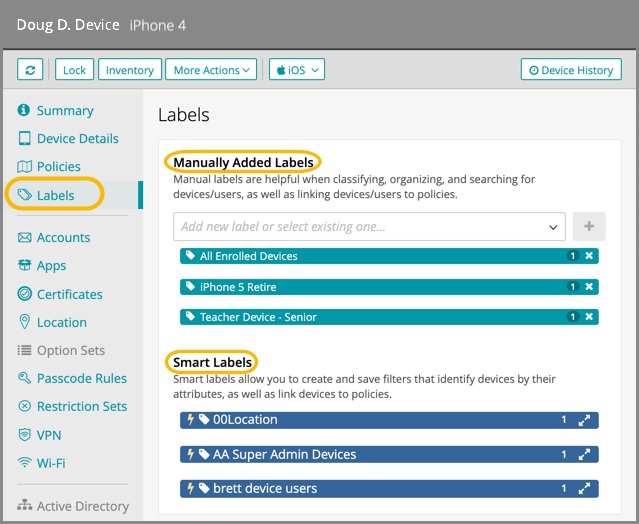The image size is (639, 524).
Task: Go to Summary in sidebar
Action: (x=64, y=111)
